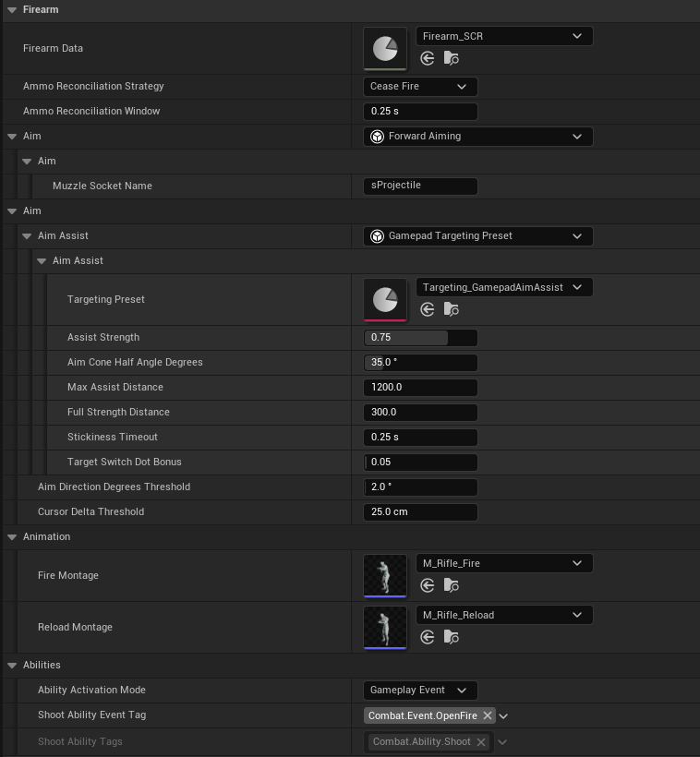Click the Reload Montage thumbnail

coord(385,628)
